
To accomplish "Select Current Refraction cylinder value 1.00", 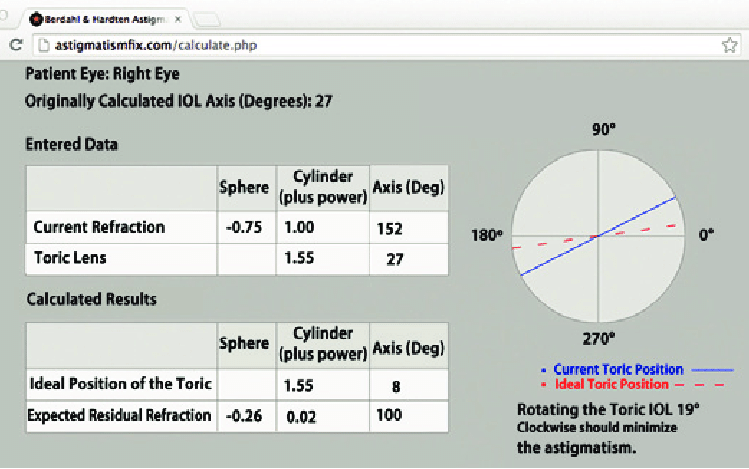I will click(299, 227).
